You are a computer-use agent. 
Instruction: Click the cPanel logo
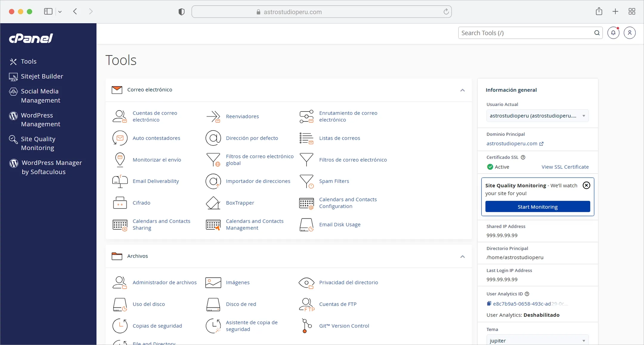pyautogui.click(x=31, y=38)
